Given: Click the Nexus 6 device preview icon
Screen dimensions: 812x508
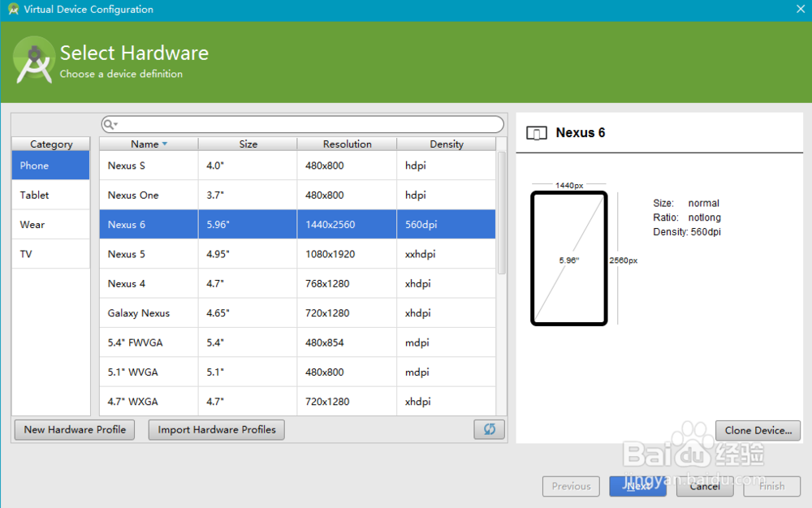Looking at the screenshot, I should point(537,133).
